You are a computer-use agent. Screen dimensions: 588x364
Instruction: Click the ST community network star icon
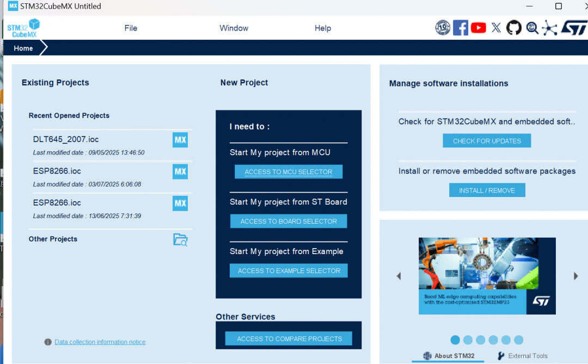pos(550,28)
